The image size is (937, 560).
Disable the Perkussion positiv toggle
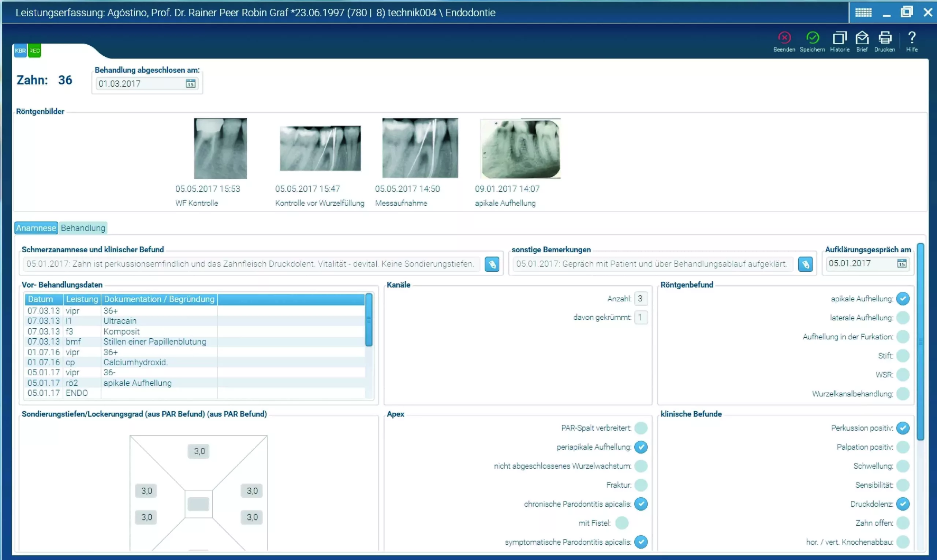(903, 428)
